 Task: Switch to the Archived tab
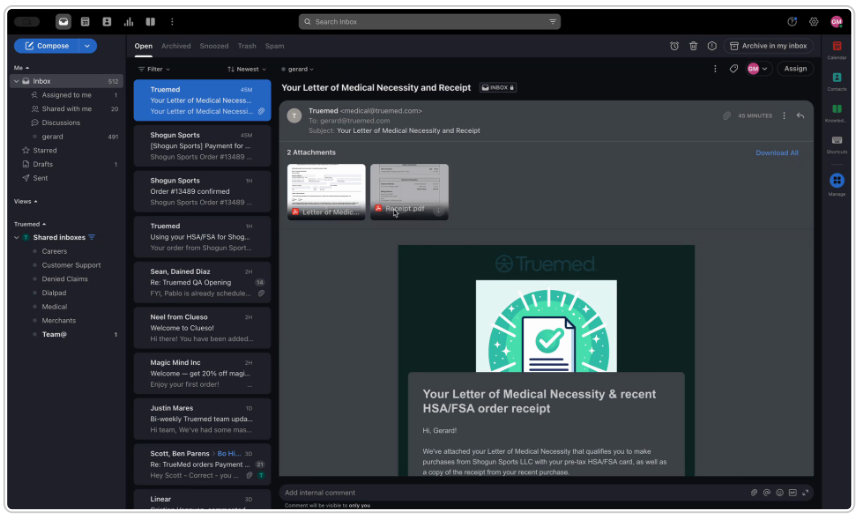pos(176,46)
